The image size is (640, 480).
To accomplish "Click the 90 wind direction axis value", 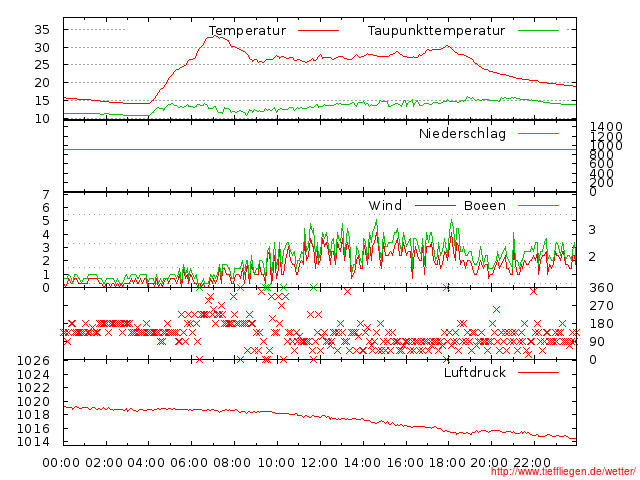I will point(597,342).
